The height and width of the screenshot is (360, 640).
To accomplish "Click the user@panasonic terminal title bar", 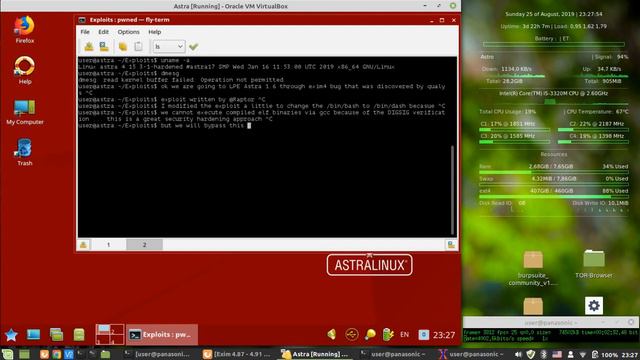I will [551, 322].
